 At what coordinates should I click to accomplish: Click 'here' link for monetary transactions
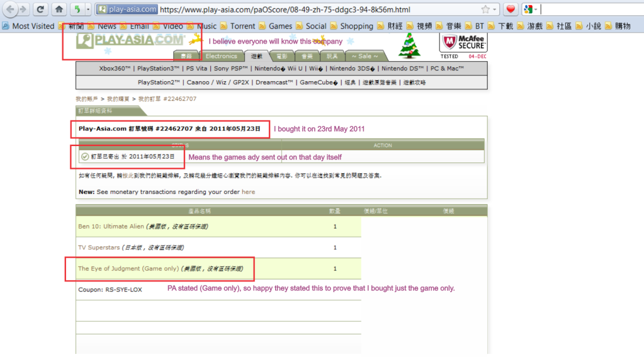[248, 192]
